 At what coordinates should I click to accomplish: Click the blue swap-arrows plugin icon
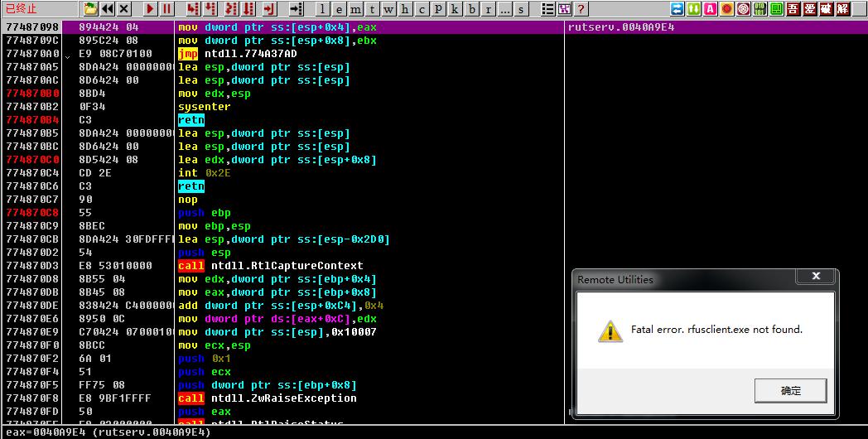point(677,9)
